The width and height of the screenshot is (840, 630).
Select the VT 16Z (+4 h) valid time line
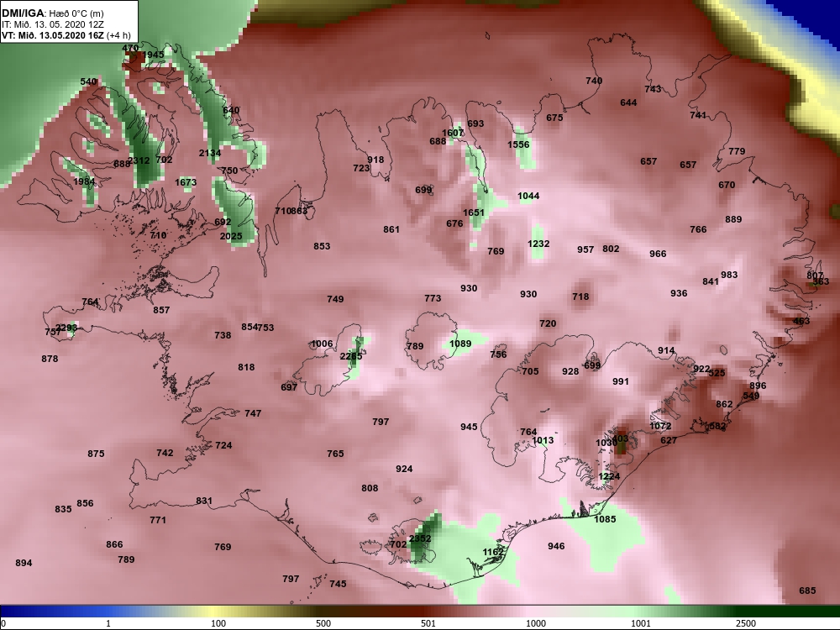(x=66, y=36)
